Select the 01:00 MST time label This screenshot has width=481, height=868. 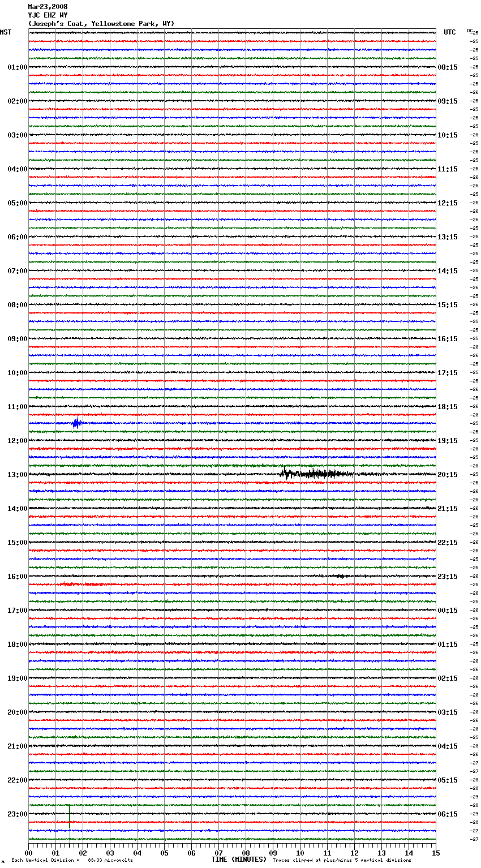[18, 67]
